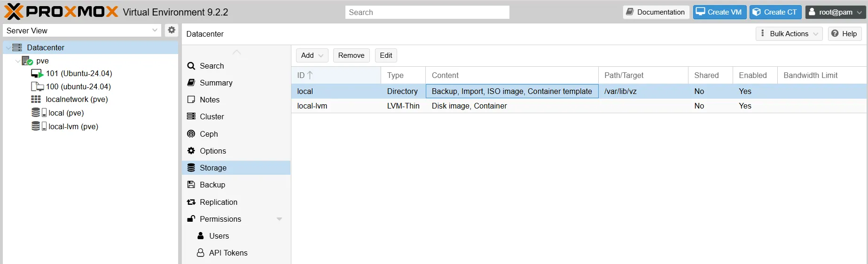Click the Datacenter server icon in tree

[x=17, y=47]
